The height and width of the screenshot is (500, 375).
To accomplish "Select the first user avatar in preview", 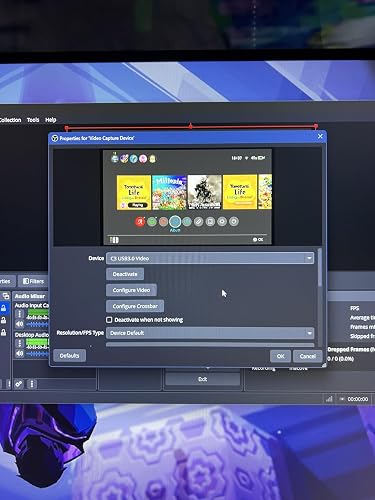I will (x=115, y=158).
